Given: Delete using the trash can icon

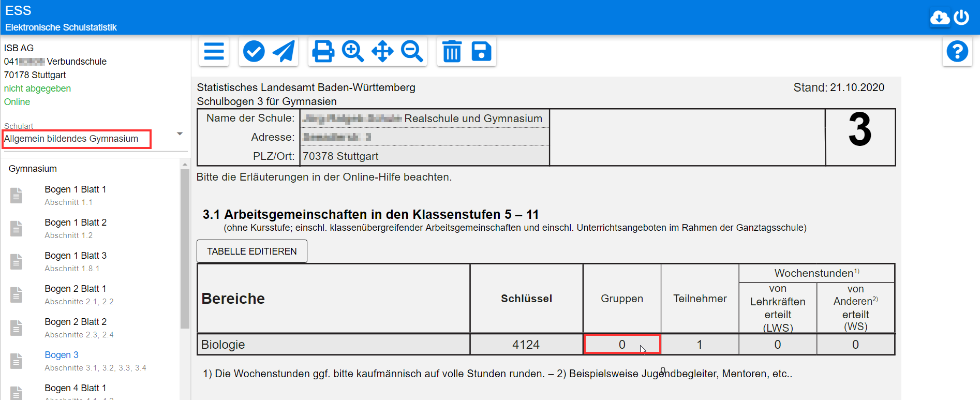Looking at the screenshot, I should click(452, 51).
